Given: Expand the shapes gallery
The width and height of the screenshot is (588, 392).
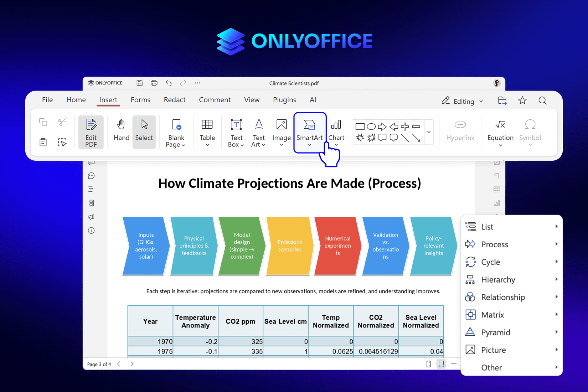Looking at the screenshot, I should (x=429, y=132).
